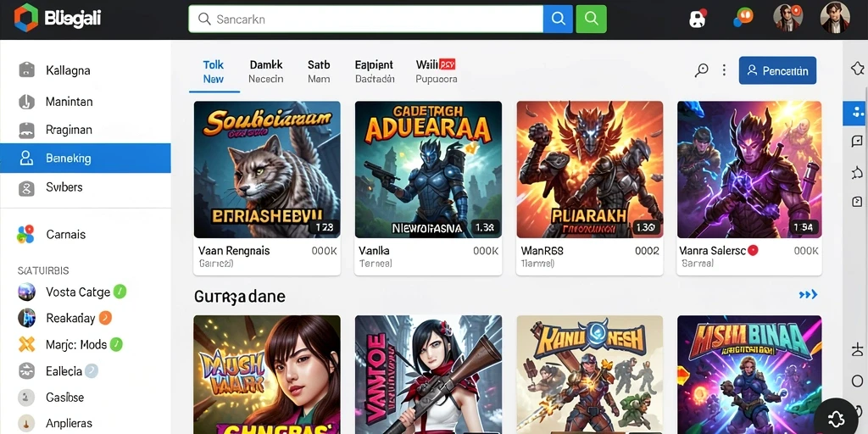Click the green search button
The image size is (868, 434).
point(591,19)
